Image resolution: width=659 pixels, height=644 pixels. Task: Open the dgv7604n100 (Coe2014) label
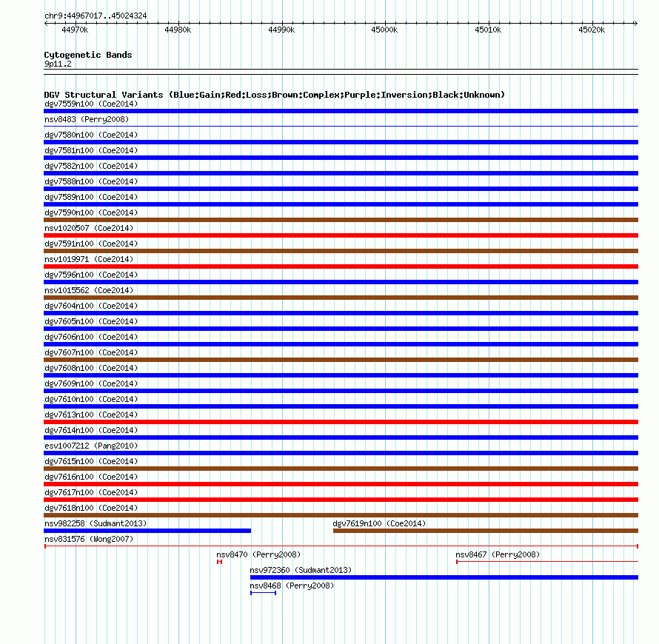(x=91, y=306)
